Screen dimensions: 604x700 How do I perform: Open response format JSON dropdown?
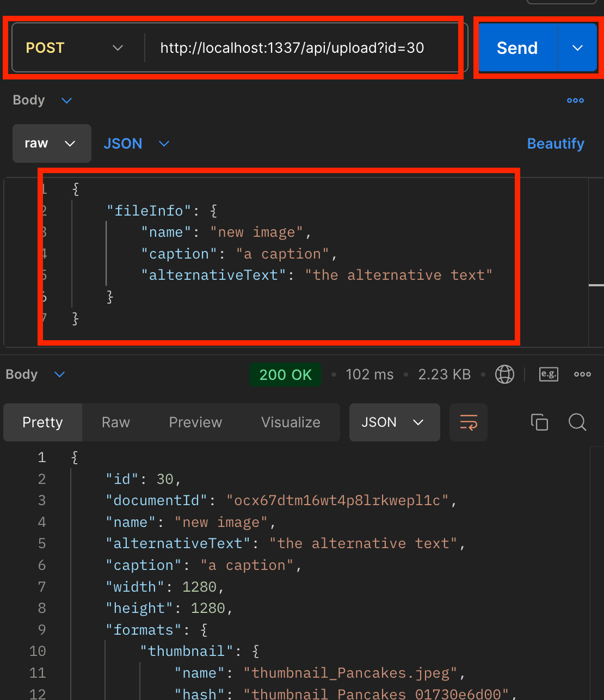[395, 422]
